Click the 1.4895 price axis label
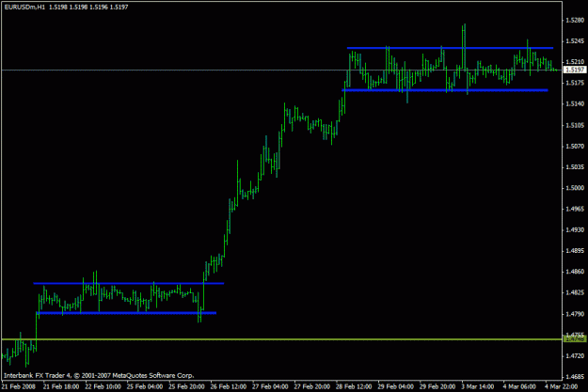The image size is (588, 392). [575, 251]
